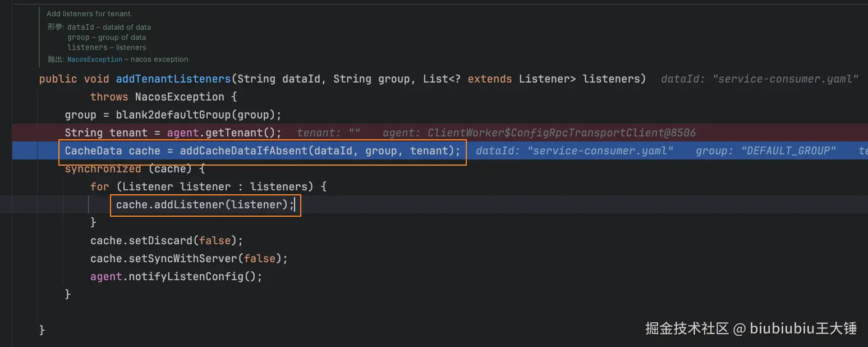Screen dimensions: 868x347
Task: Click the addCacheDataIfAbsent method call
Action: pos(244,150)
